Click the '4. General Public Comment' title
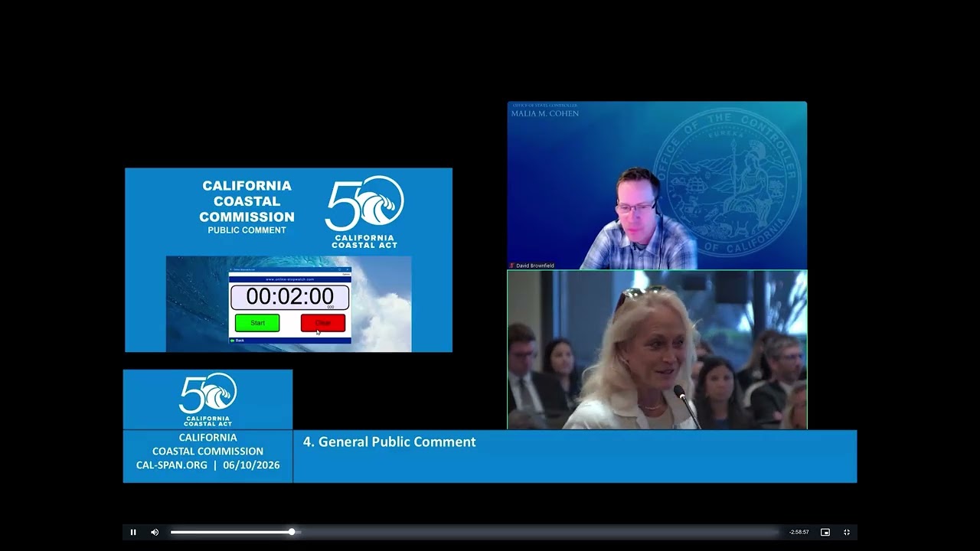980x551 pixels. pyautogui.click(x=390, y=442)
